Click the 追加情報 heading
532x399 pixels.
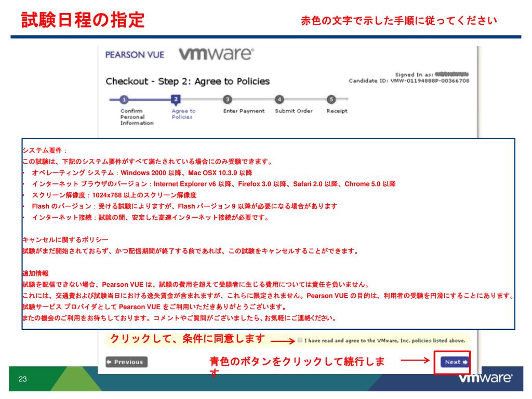36,273
